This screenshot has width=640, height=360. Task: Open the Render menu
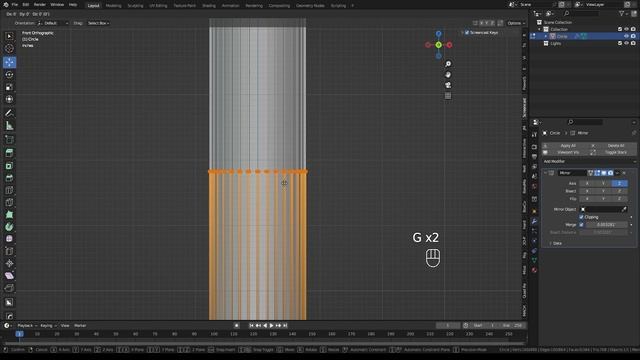40,4
